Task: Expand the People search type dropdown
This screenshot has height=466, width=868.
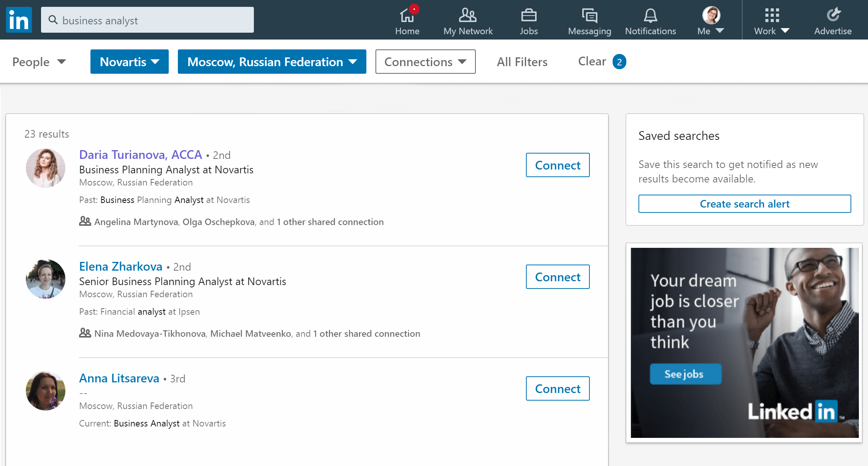Action: (39, 62)
